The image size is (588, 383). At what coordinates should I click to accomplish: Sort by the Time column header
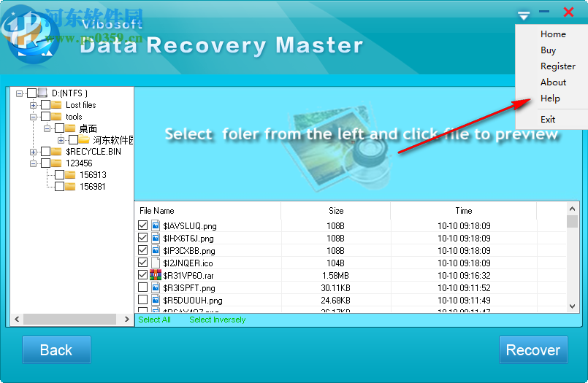(x=464, y=211)
